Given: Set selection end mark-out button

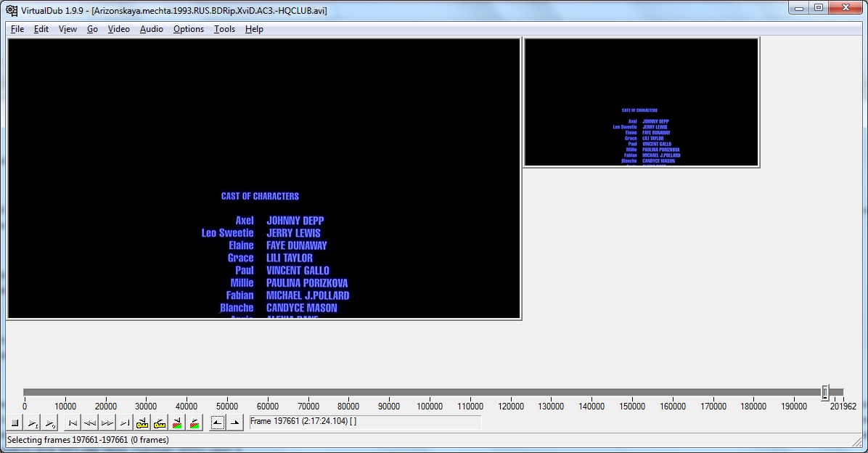Looking at the screenshot, I should click(x=234, y=423).
